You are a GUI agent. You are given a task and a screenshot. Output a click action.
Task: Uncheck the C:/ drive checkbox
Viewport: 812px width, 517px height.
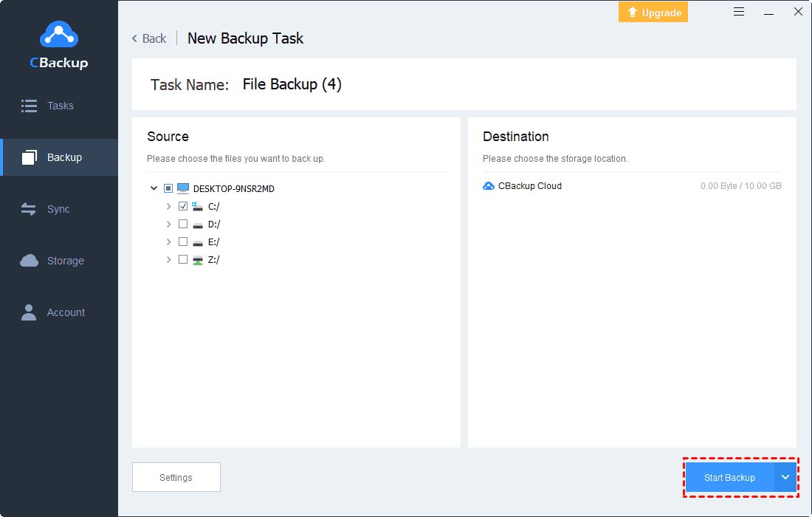183,206
